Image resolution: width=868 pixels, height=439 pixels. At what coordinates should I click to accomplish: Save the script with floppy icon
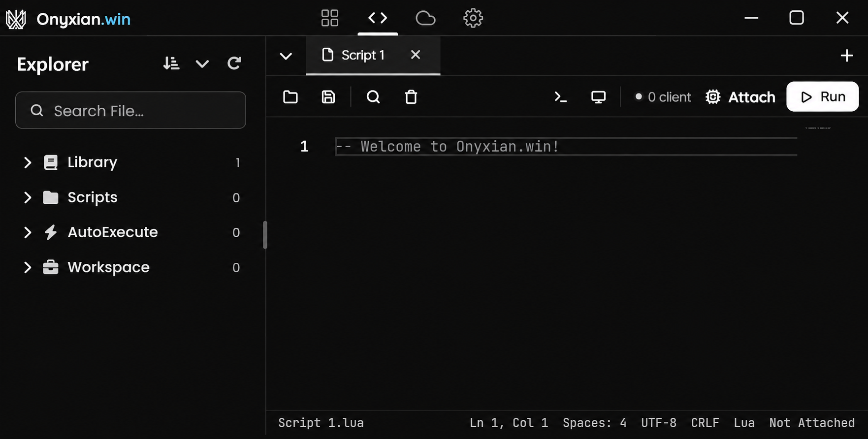pos(328,97)
